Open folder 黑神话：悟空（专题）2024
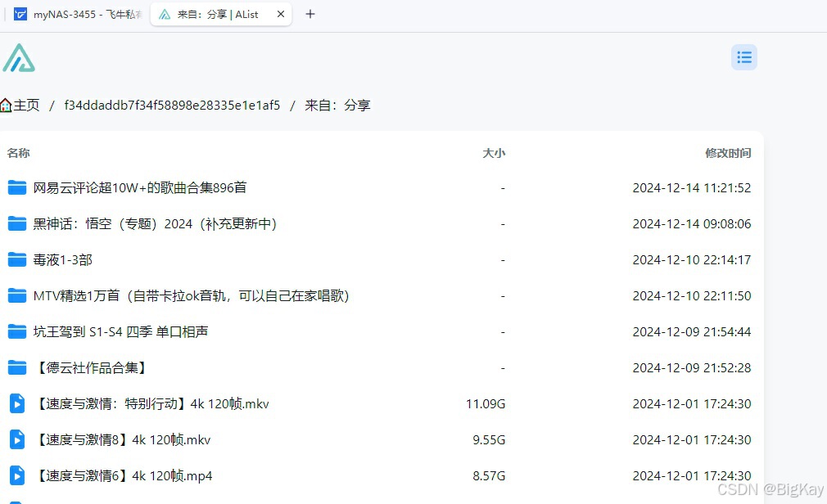Screen dimensions: 827x504 pos(155,223)
